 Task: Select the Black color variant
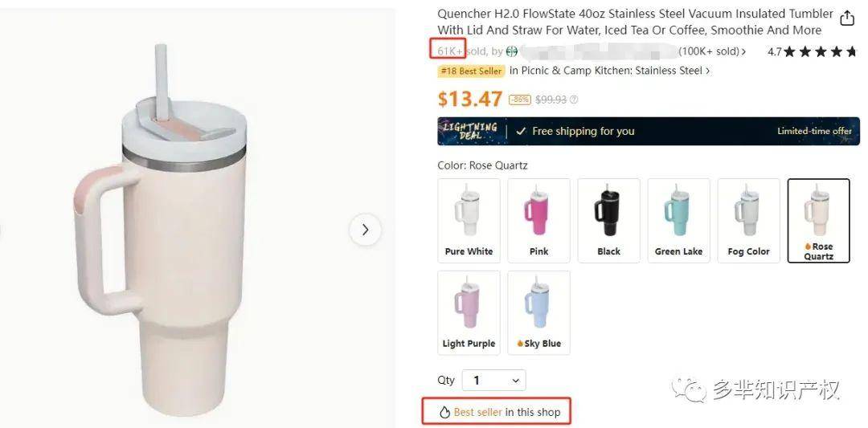click(x=609, y=220)
